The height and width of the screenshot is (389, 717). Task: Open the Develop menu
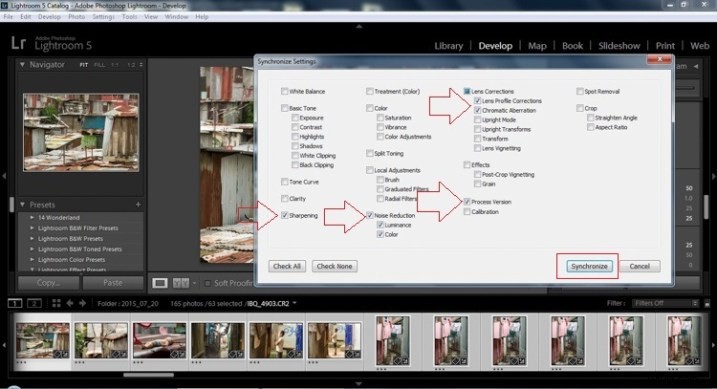[x=49, y=16]
